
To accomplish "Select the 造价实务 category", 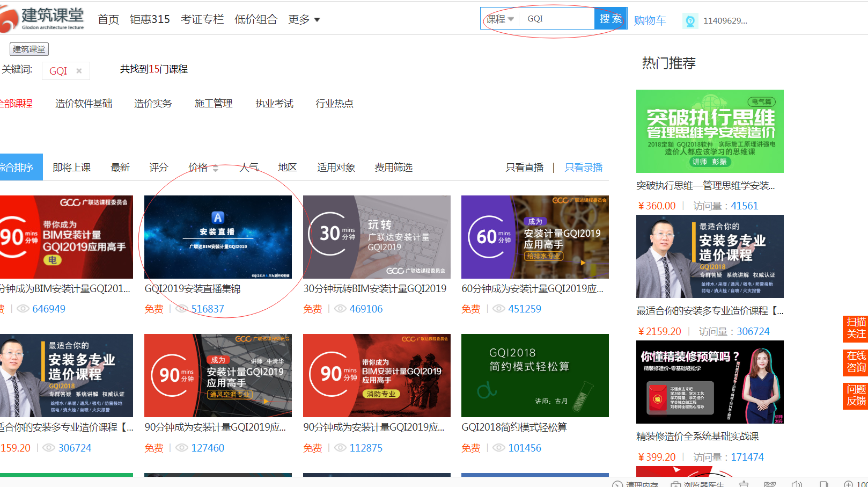I will (153, 104).
